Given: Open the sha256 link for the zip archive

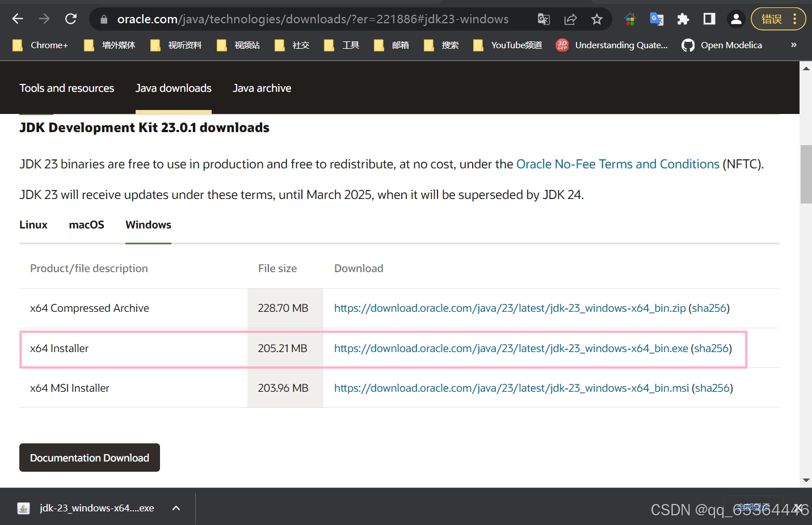Looking at the screenshot, I should click(x=709, y=308).
